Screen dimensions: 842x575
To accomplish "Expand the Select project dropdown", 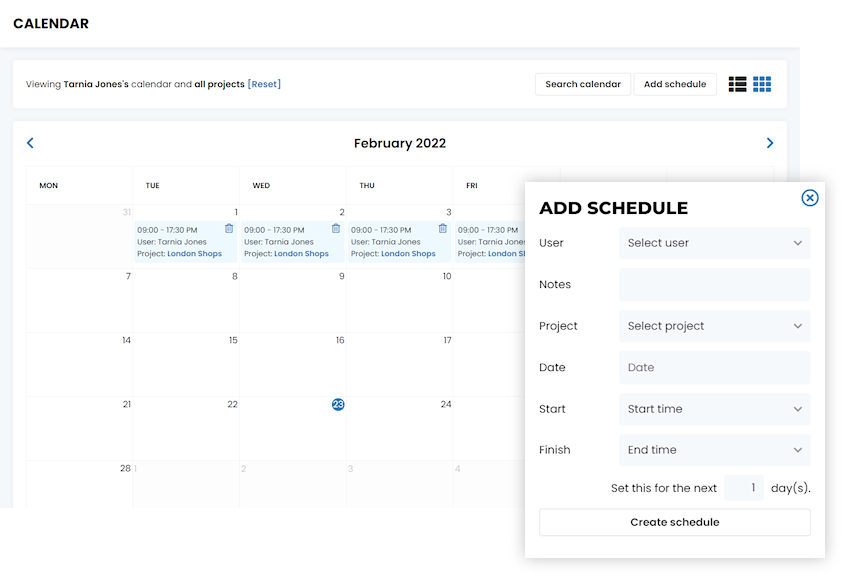I will pos(714,326).
